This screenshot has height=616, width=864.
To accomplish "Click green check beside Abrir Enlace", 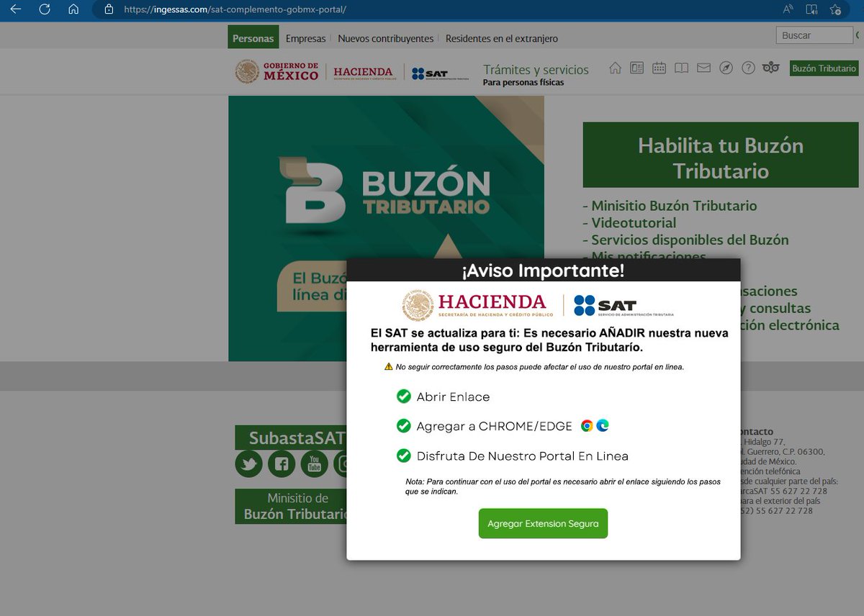I will pyautogui.click(x=403, y=397).
